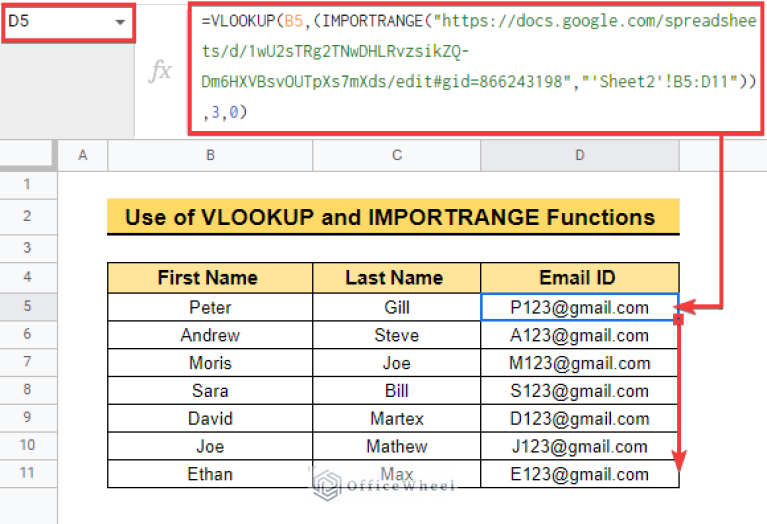Click the select-all corner box
767x524 pixels.
point(27,155)
